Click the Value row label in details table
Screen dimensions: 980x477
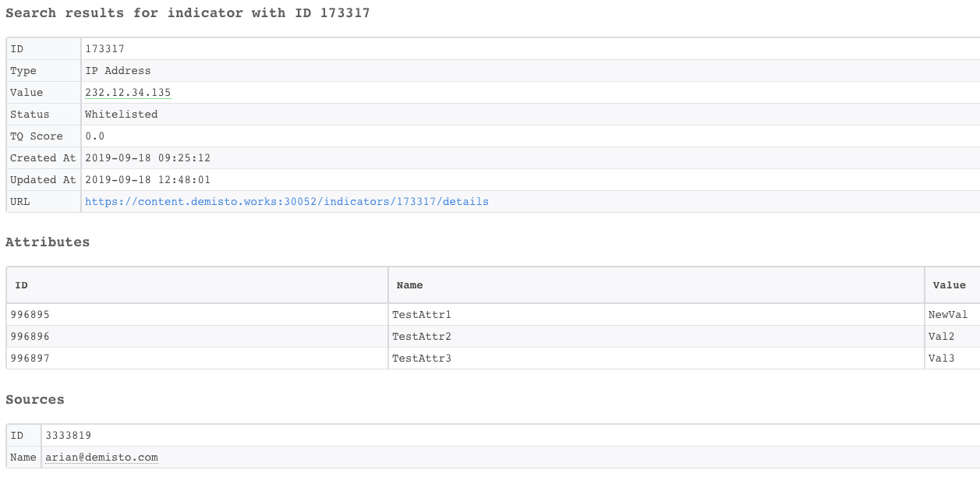[27, 92]
